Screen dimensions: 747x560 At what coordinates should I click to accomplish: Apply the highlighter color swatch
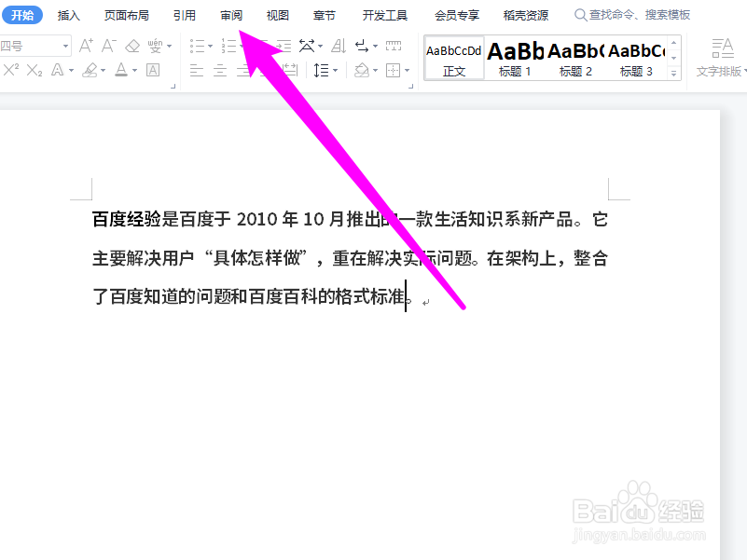pyautogui.click(x=90, y=71)
